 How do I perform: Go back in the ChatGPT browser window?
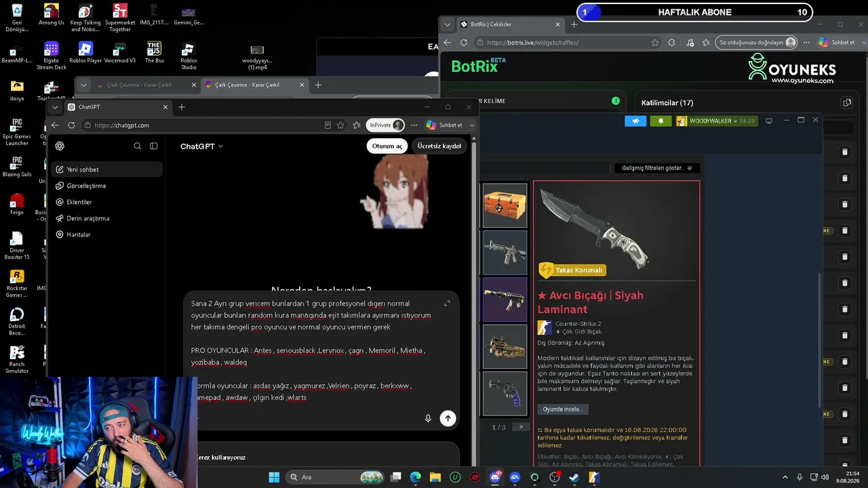(x=55, y=125)
